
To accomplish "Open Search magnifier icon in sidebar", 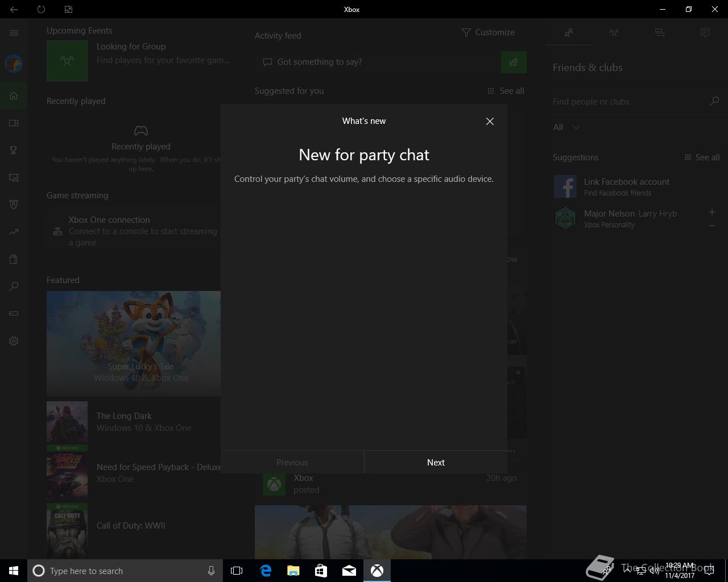I will [14, 286].
